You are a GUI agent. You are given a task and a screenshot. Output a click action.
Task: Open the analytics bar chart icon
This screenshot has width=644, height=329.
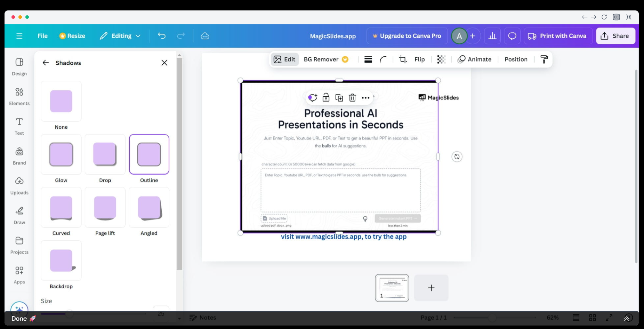point(492,36)
